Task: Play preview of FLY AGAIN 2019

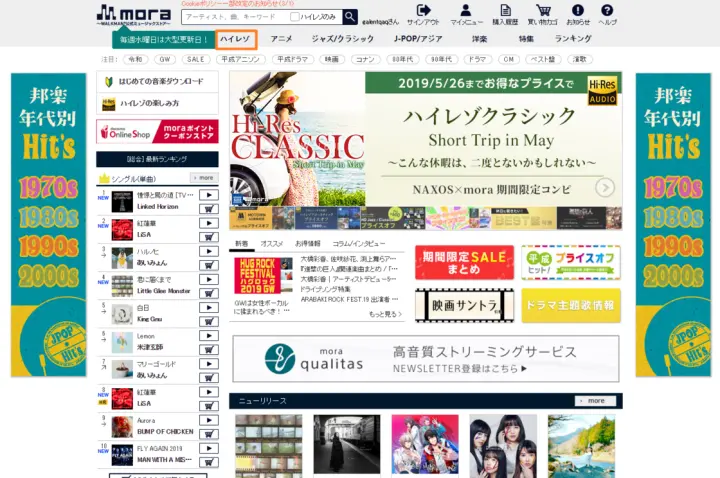Action: click(x=208, y=448)
